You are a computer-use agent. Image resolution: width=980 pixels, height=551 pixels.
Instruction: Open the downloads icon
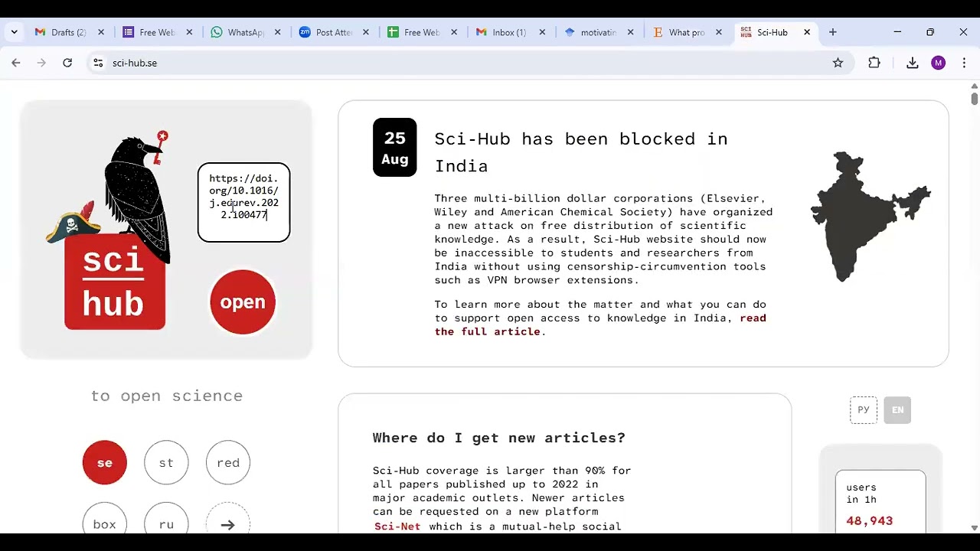[x=912, y=63]
